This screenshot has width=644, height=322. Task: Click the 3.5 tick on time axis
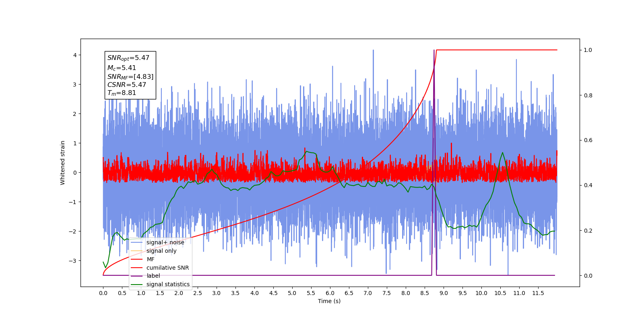pyautogui.click(x=235, y=293)
